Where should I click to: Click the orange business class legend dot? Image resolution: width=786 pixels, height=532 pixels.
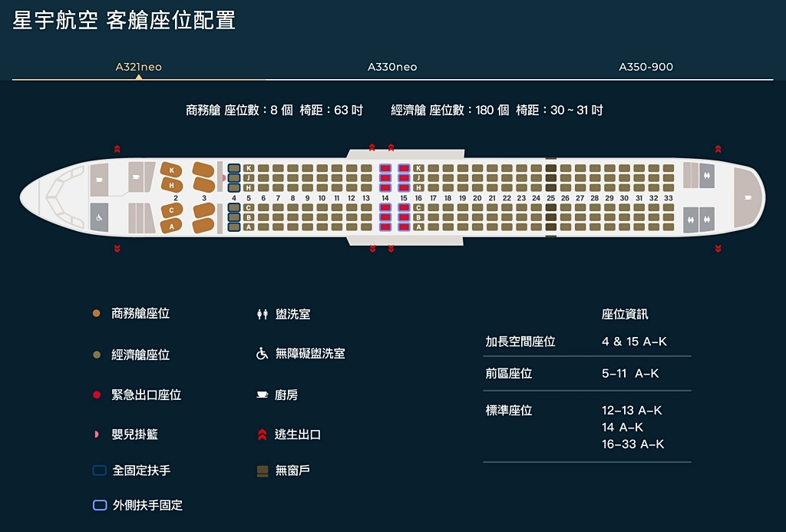pos(97,313)
